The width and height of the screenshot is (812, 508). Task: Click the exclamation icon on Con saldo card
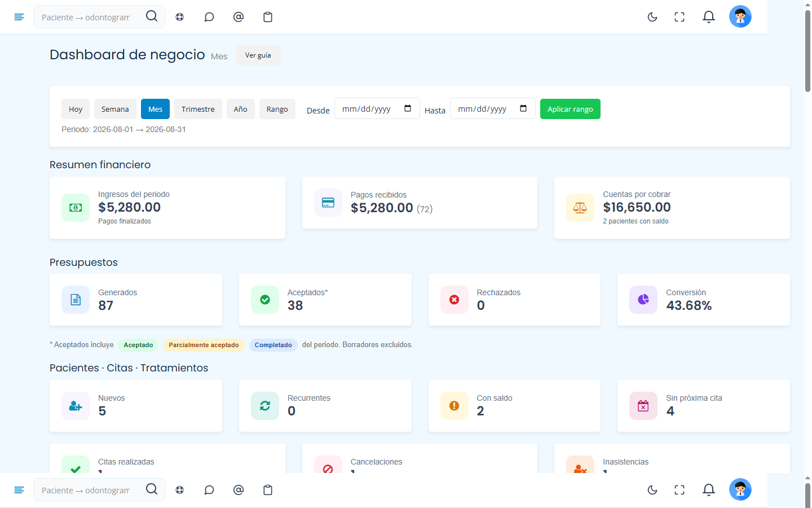(x=454, y=406)
